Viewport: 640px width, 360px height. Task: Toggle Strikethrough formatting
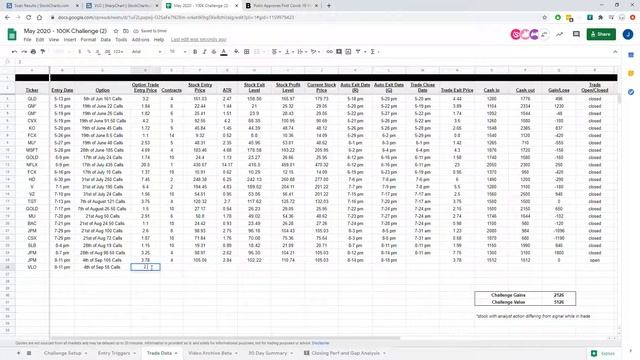[213, 52]
